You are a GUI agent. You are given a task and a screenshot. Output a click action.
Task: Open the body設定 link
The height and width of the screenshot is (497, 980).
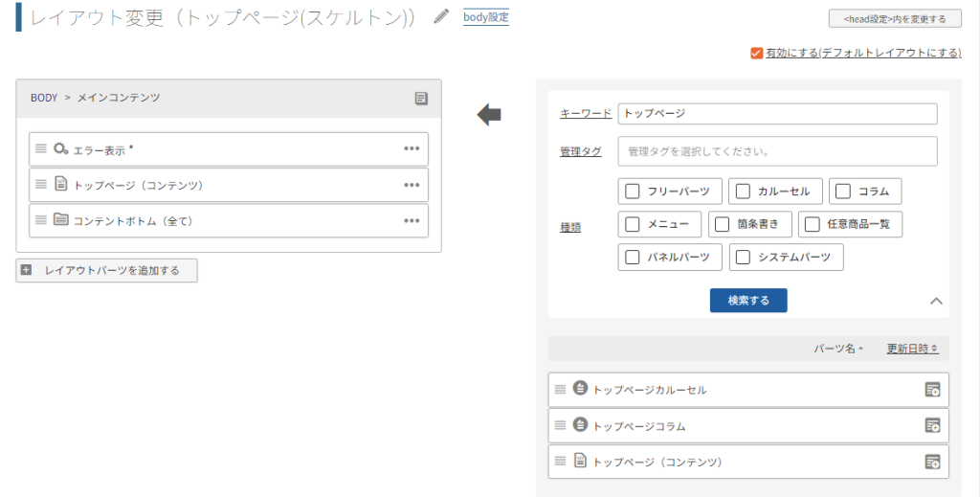[x=485, y=17]
